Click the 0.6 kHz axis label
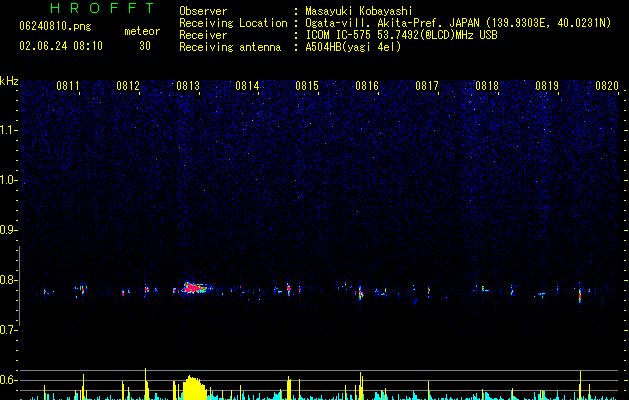The height and width of the screenshot is (400, 629). click(9, 380)
